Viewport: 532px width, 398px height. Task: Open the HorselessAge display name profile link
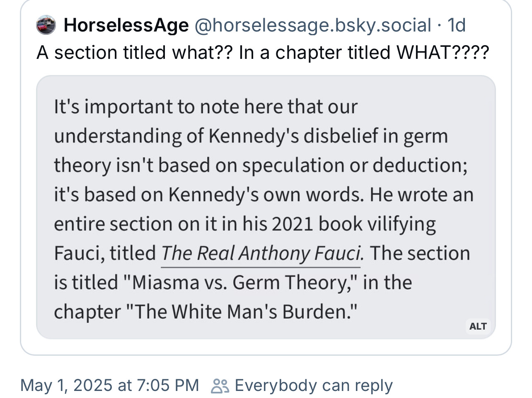click(x=126, y=25)
